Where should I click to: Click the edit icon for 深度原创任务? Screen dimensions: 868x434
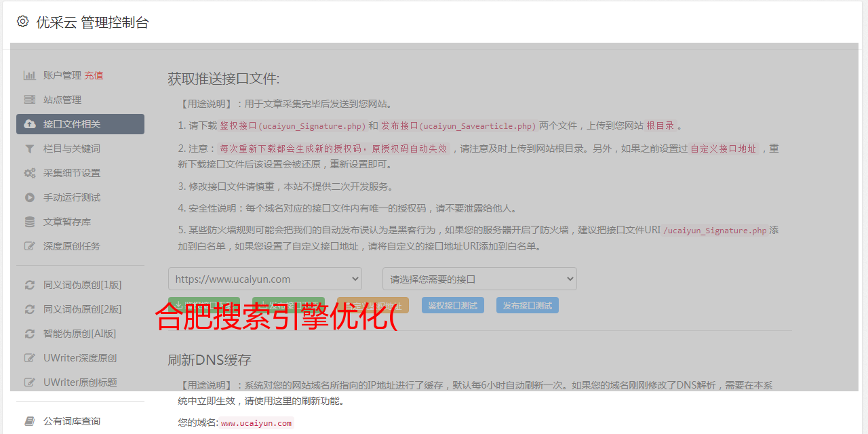(30, 246)
